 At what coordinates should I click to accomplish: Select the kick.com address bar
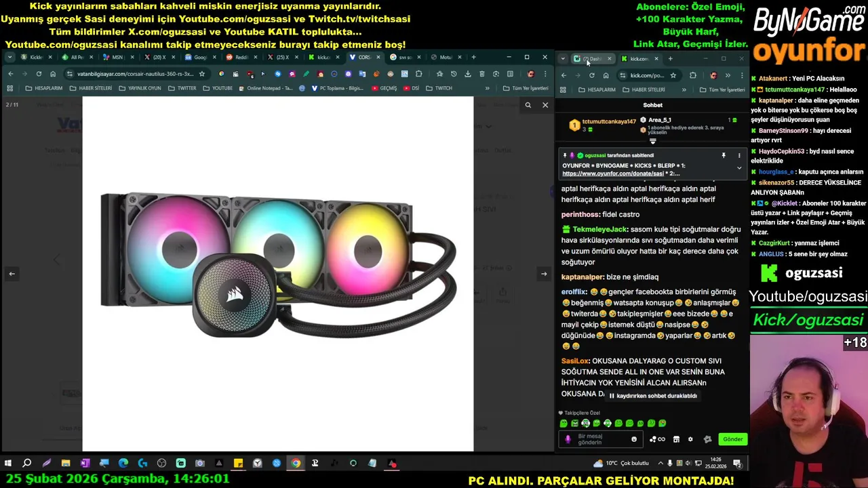(648, 75)
